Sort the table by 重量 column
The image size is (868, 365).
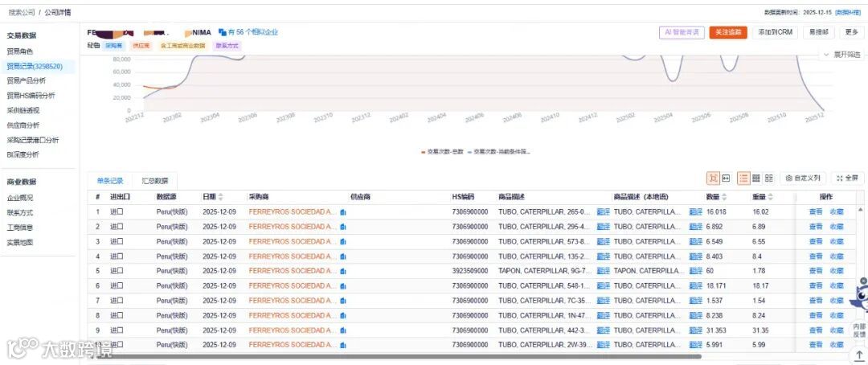(x=771, y=197)
